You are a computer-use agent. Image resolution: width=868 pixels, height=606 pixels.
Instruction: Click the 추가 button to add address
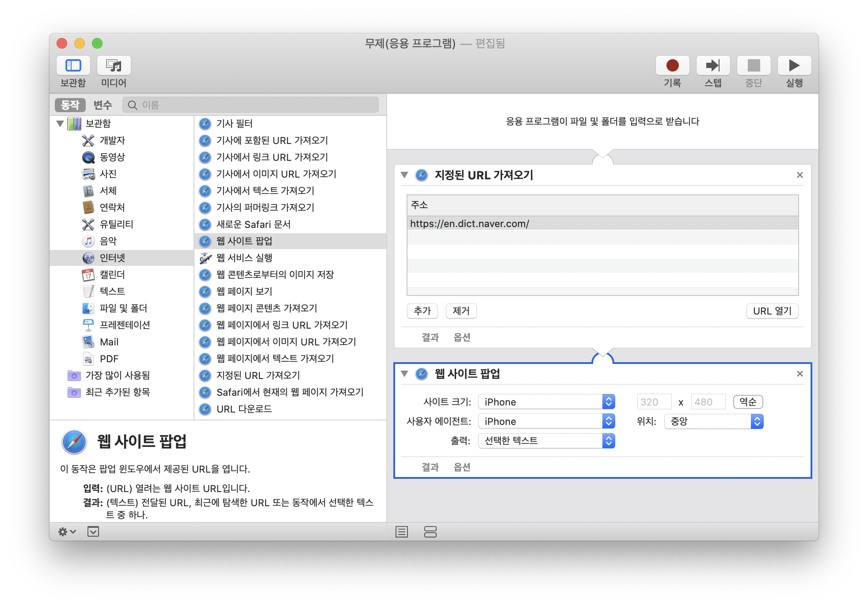[422, 311]
